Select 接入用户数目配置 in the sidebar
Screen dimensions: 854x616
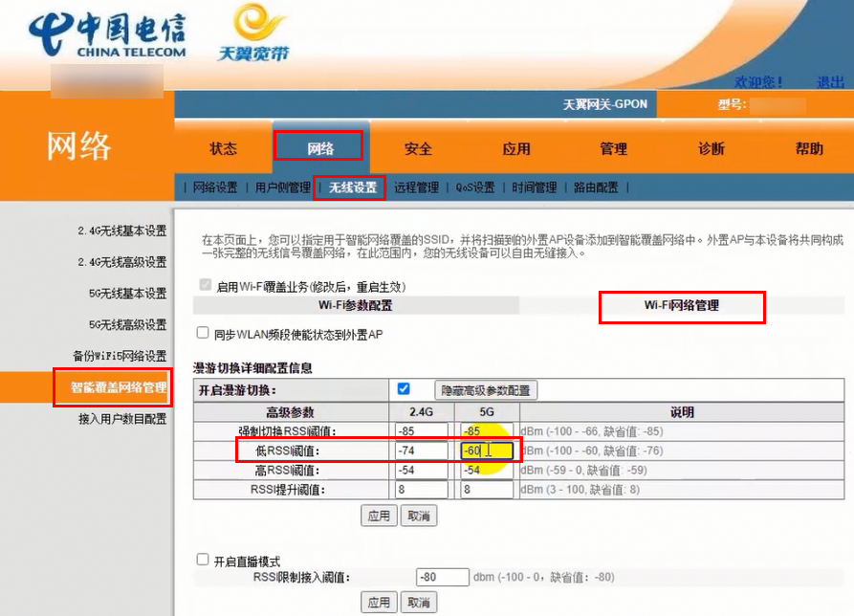click(121, 418)
